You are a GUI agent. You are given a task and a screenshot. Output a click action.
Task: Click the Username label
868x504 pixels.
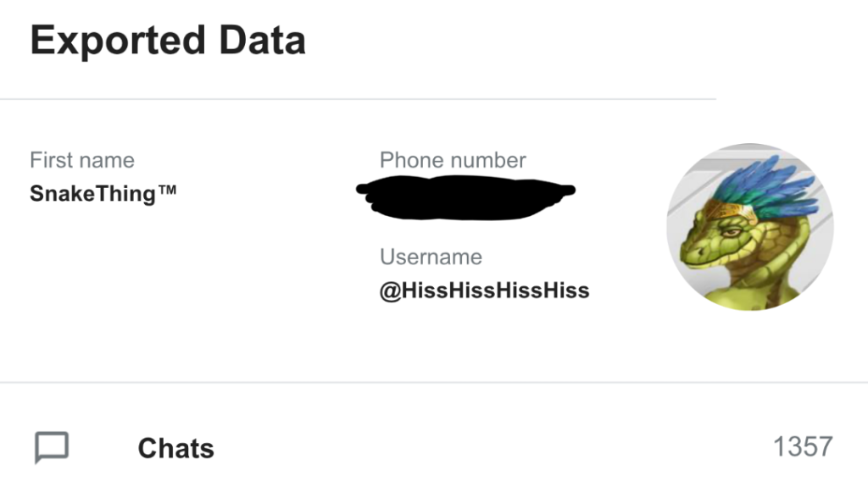(431, 257)
